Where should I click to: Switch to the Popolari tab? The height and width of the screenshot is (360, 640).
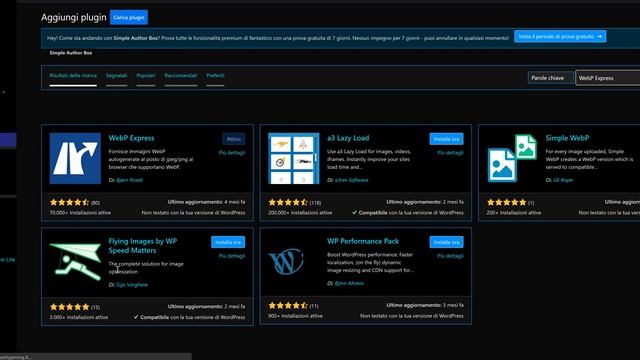146,76
